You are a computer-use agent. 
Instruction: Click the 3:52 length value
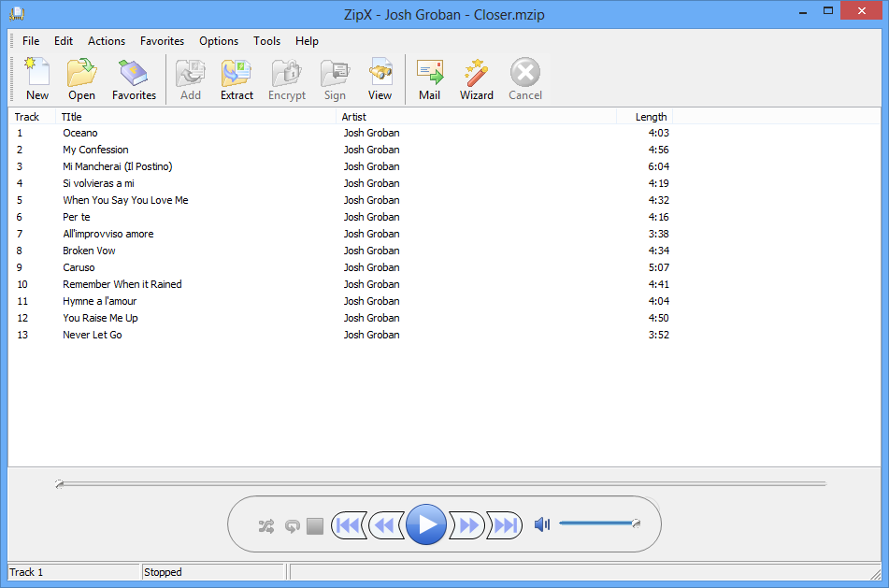point(658,335)
